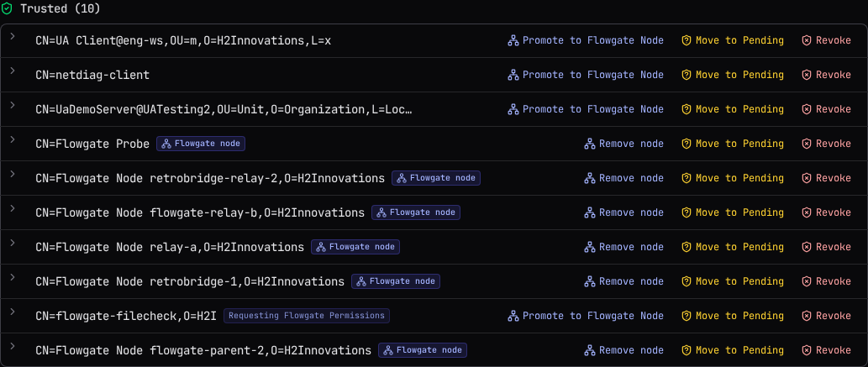Remove node for retrobridge-relay-2

(x=623, y=178)
